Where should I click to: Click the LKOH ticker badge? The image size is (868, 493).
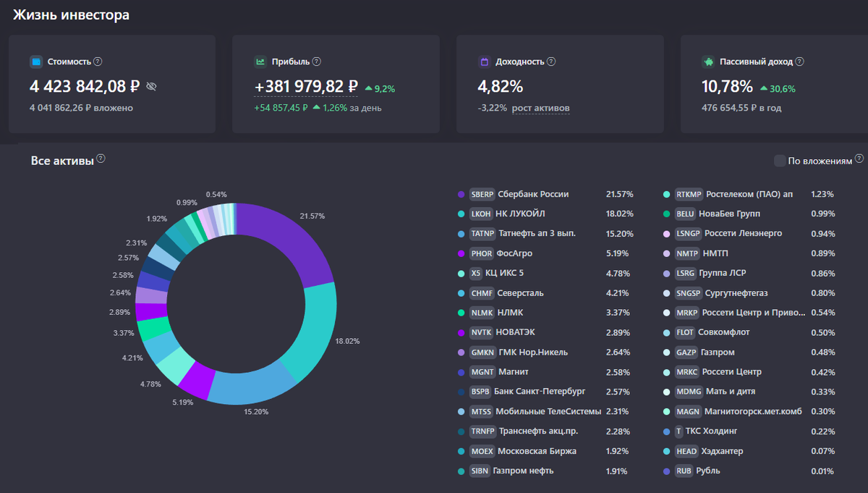pyautogui.click(x=480, y=214)
